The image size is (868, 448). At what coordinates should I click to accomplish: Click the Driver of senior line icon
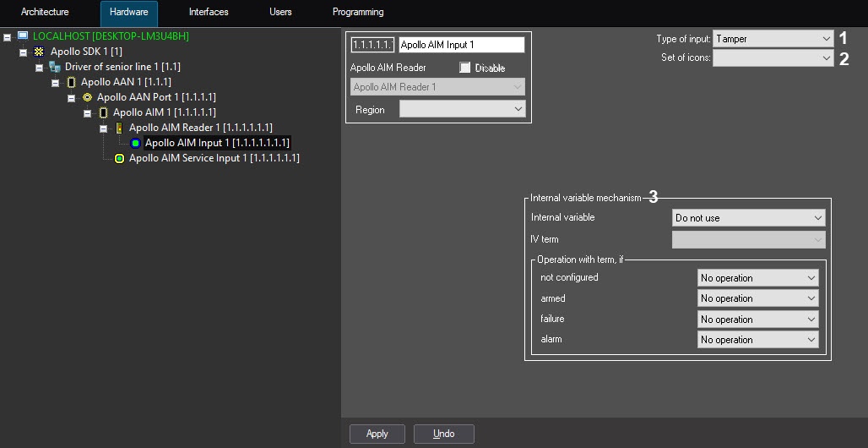pyautogui.click(x=54, y=67)
